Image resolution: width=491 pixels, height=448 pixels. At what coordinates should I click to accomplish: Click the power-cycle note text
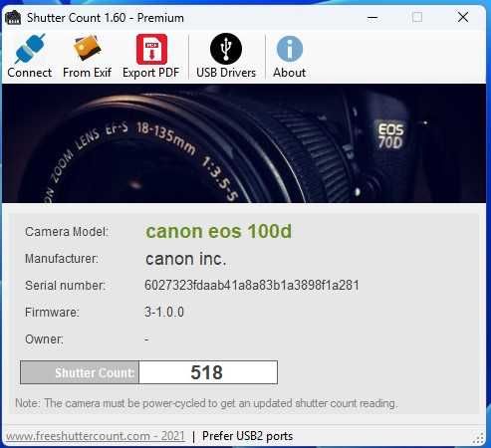pos(206,403)
